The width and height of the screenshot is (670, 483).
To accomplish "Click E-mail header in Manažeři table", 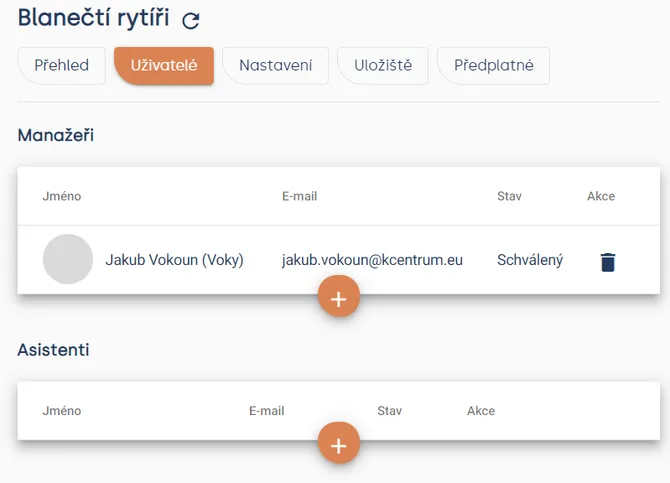I will [x=300, y=196].
